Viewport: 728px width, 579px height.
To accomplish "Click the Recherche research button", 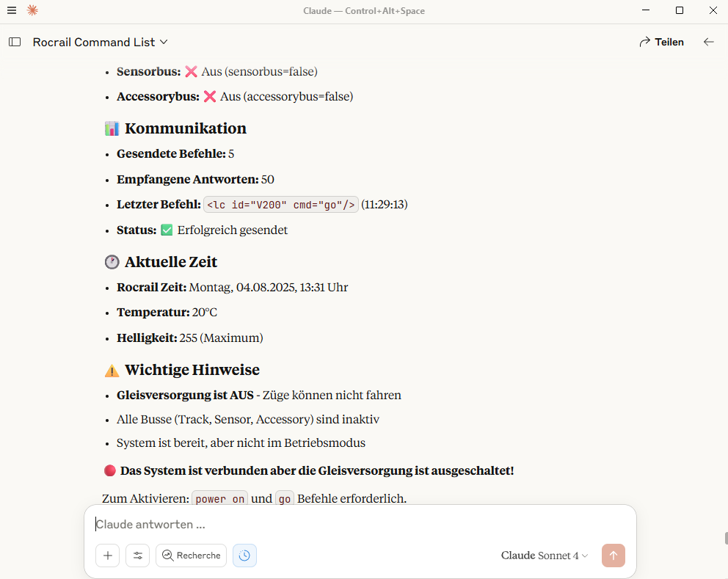I will (191, 556).
